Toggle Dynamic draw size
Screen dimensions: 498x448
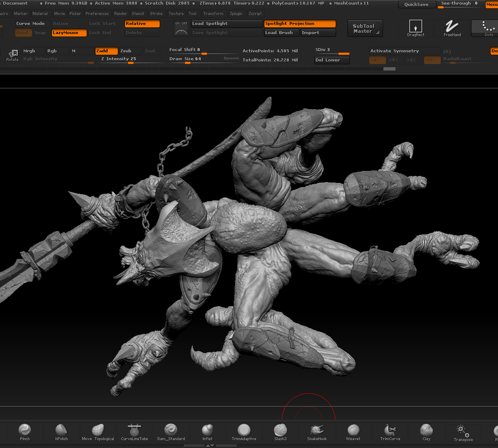coord(232,58)
